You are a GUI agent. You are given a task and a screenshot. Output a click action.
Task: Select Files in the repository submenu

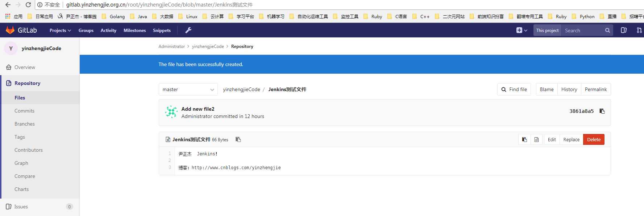click(x=20, y=98)
